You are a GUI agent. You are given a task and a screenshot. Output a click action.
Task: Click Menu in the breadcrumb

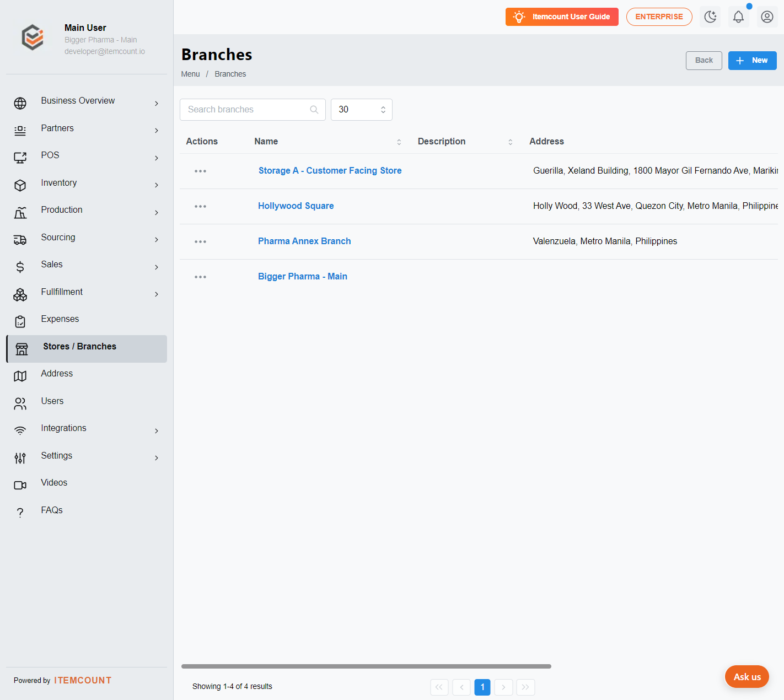coord(190,74)
